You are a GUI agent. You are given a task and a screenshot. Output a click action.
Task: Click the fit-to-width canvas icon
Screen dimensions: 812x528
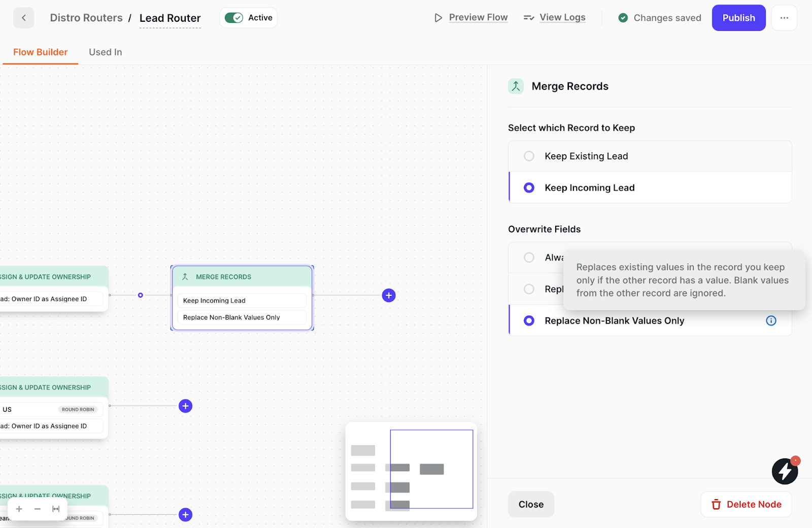56,509
